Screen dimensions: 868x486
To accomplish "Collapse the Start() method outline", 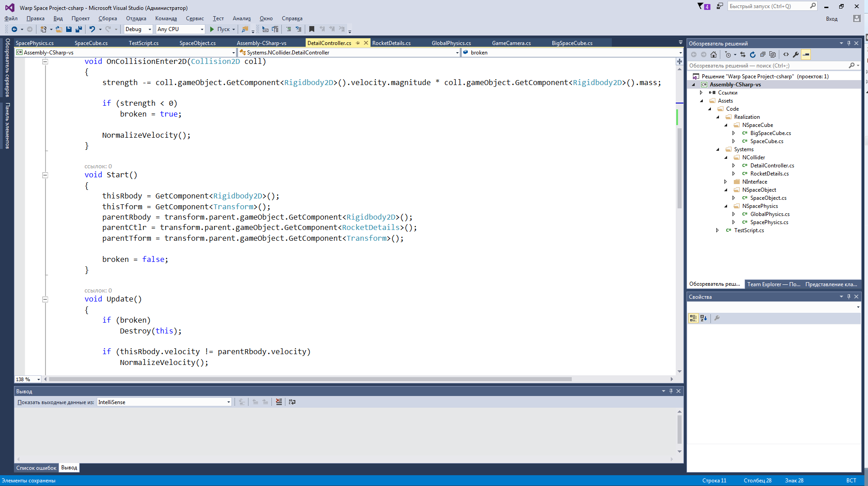I will click(45, 175).
